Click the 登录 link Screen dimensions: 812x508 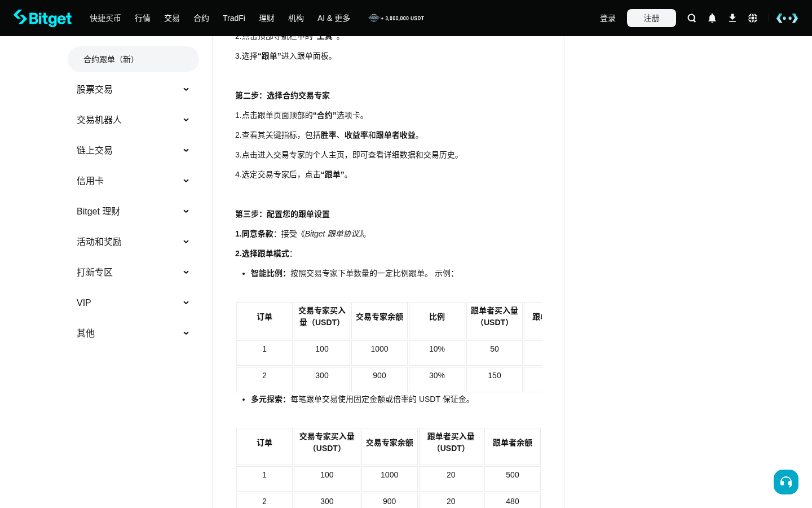tap(608, 18)
